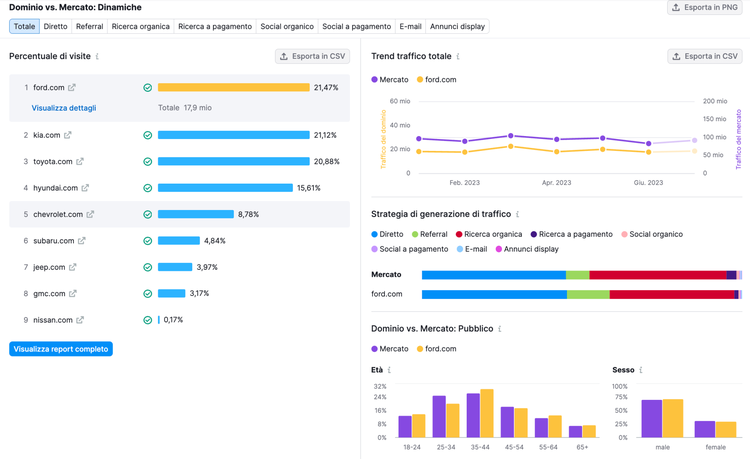Toggle Annunci display in traffic strategy legend
The image size is (750, 459).
(527, 249)
